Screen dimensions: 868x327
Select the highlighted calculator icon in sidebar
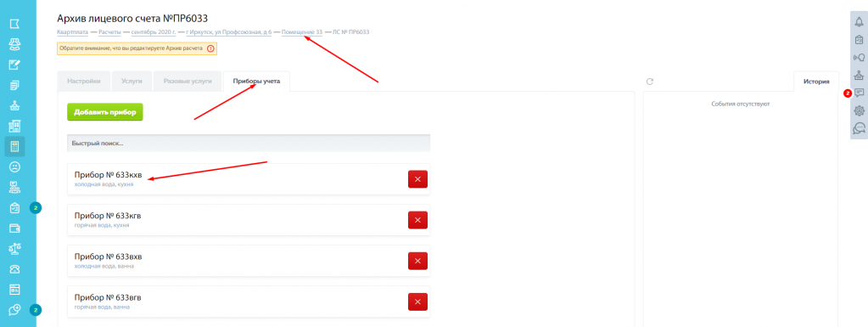pyautogui.click(x=15, y=147)
